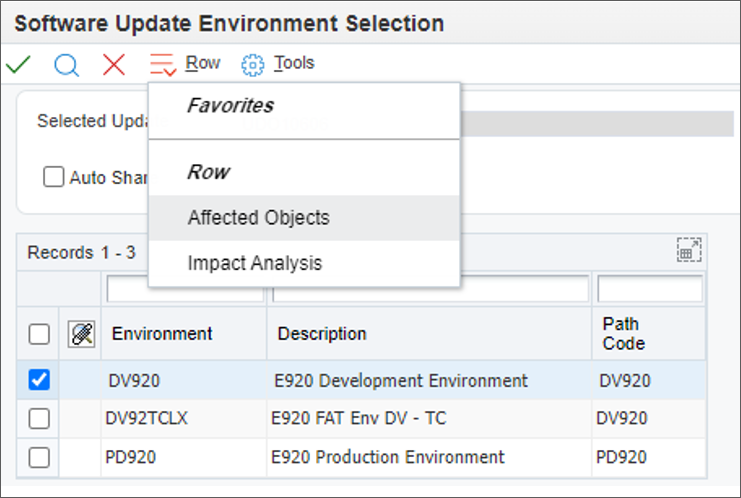Viewport: 741px width, 498px height.
Task: Click the Path Code filter field
Action: click(650, 290)
